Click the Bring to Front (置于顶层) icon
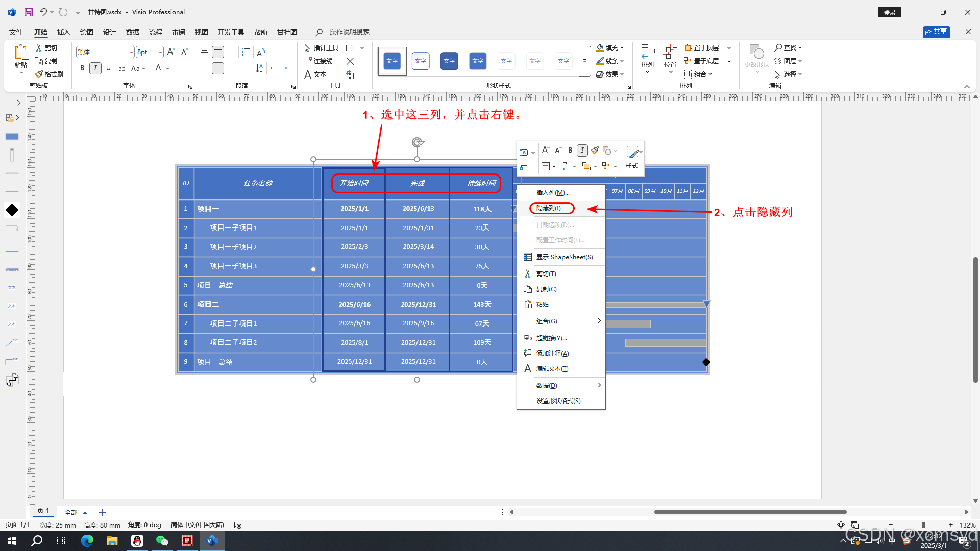 click(688, 48)
